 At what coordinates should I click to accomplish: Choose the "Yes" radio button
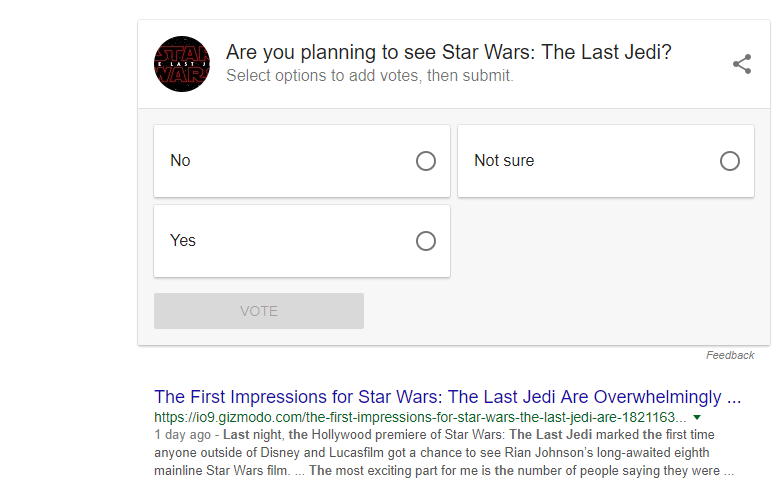(426, 241)
